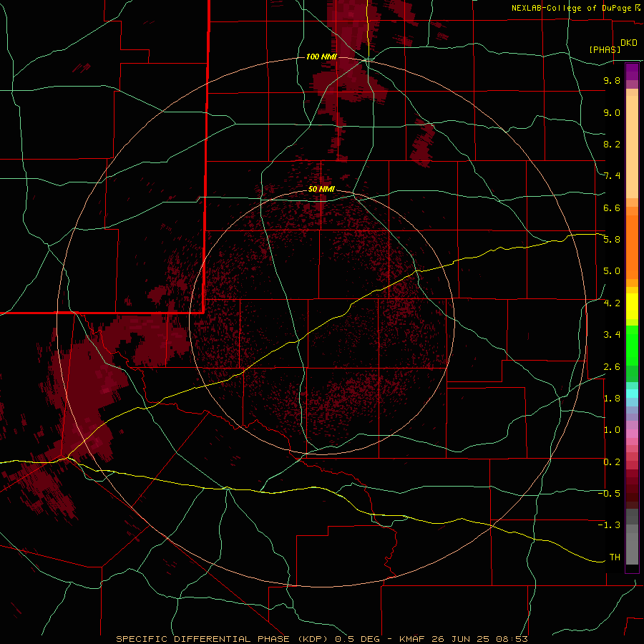Screen dimensions: 644x644
Task: Select the 3.4 scale value
Action: pyautogui.click(x=612, y=335)
